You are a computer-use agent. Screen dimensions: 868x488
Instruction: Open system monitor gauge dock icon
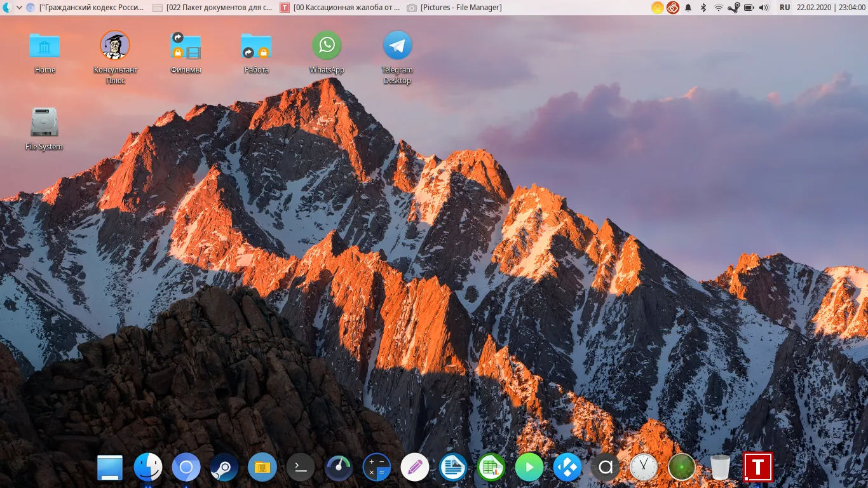339,468
